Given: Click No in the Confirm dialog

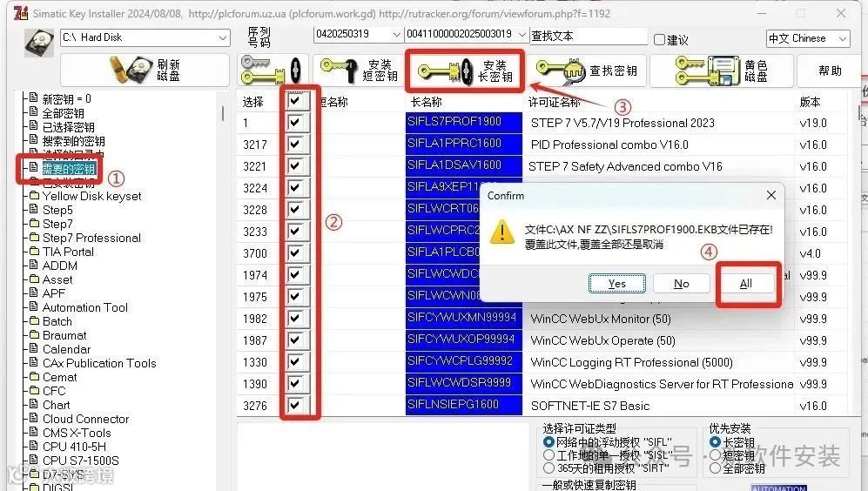Looking at the screenshot, I should (x=682, y=284).
